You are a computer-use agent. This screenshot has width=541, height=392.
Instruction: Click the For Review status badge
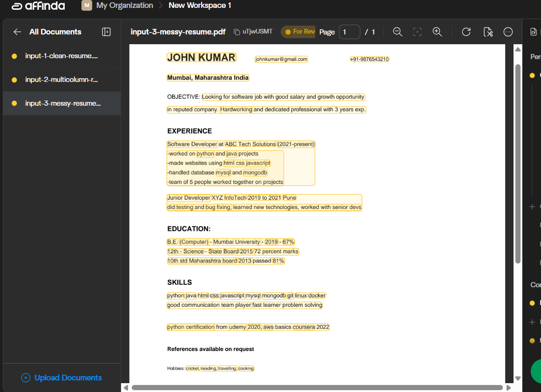coord(298,32)
